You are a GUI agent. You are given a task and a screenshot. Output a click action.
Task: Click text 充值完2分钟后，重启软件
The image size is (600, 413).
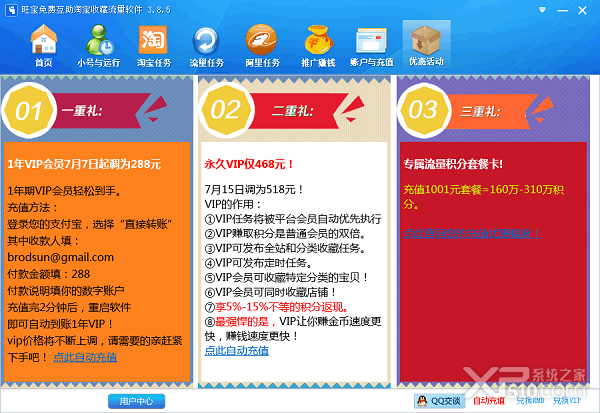coord(69,307)
